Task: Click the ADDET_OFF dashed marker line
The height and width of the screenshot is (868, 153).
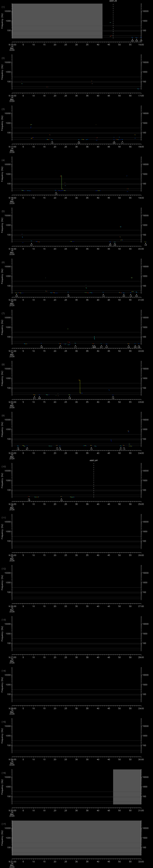Action: [x=94, y=478]
